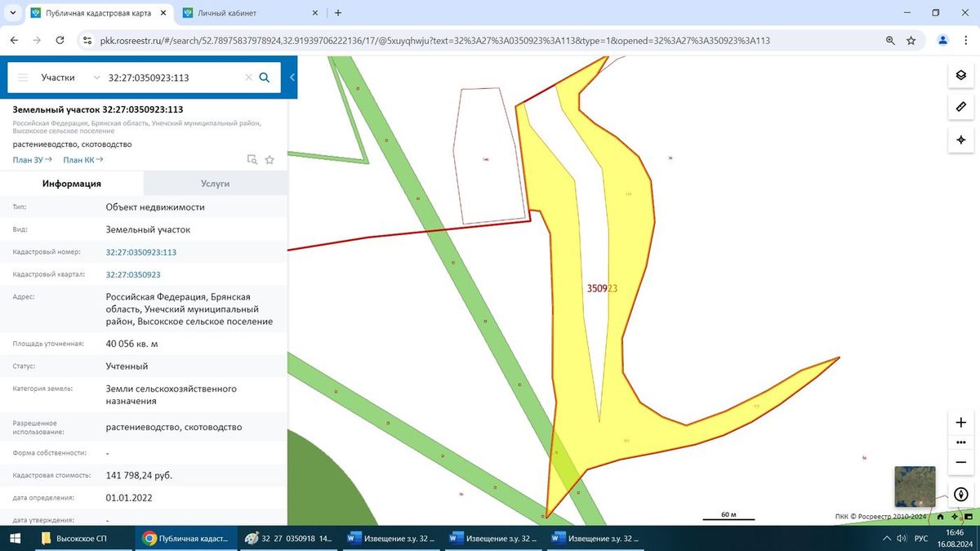Open the Windows Start menu
This screenshot has width=980, height=551.
pos(14,539)
